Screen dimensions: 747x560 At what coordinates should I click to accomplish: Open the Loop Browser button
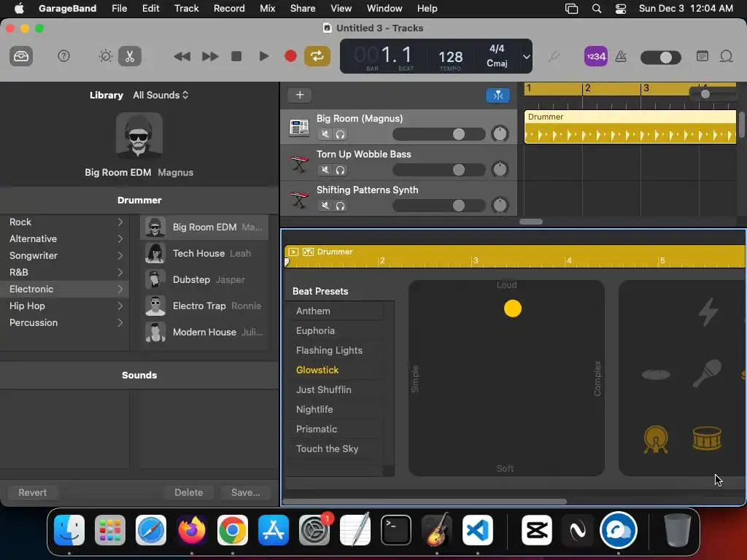(x=726, y=56)
